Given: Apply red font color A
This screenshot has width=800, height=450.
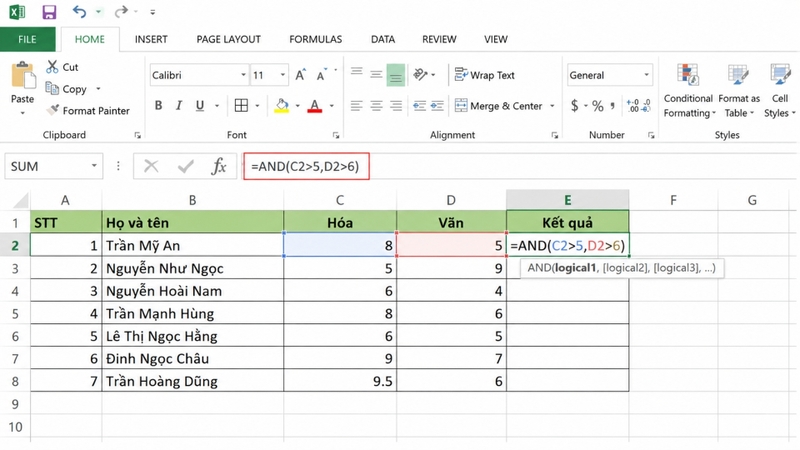Looking at the screenshot, I should tap(315, 106).
